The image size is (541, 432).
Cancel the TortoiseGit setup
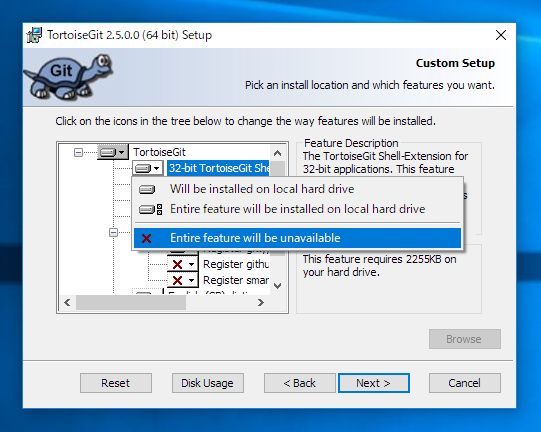[x=464, y=383]
